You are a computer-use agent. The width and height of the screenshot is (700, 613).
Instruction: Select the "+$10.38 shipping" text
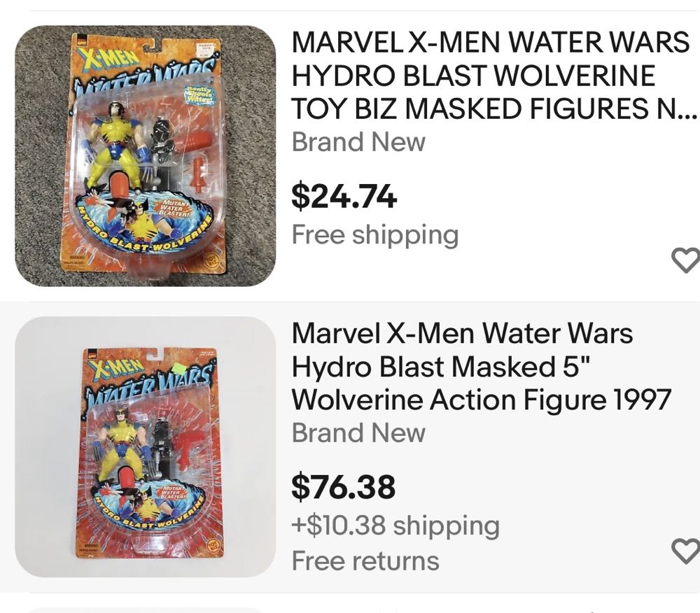[395, 525]
